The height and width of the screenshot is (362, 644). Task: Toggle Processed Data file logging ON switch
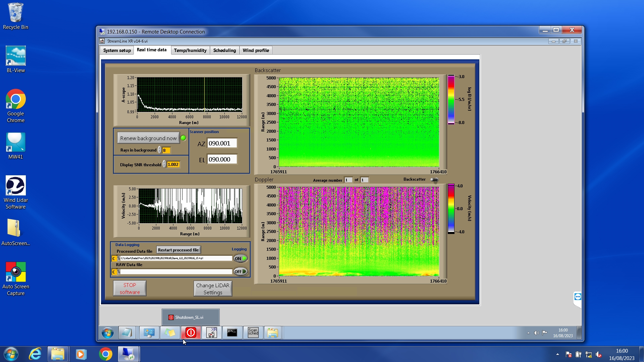pos(240,258)
